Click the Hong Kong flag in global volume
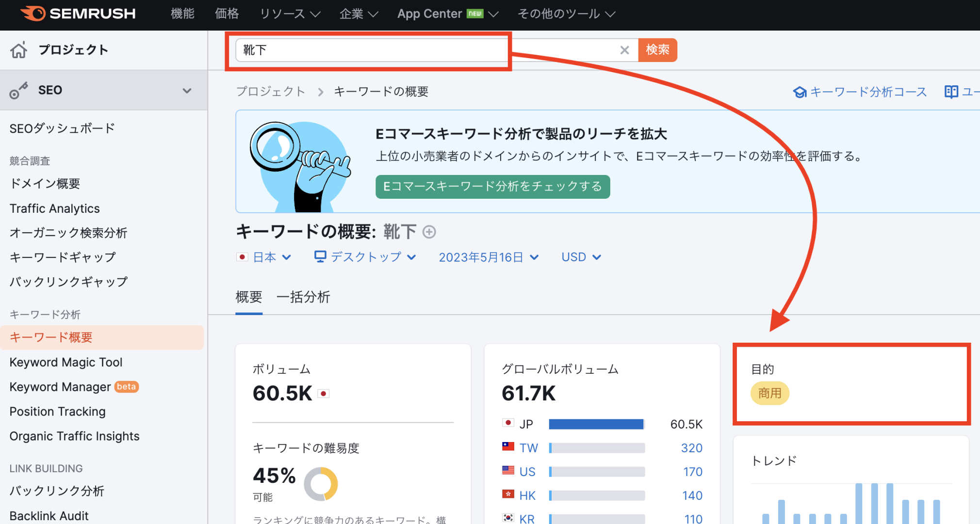The image size is (980, 524). [x=508, y=494]
